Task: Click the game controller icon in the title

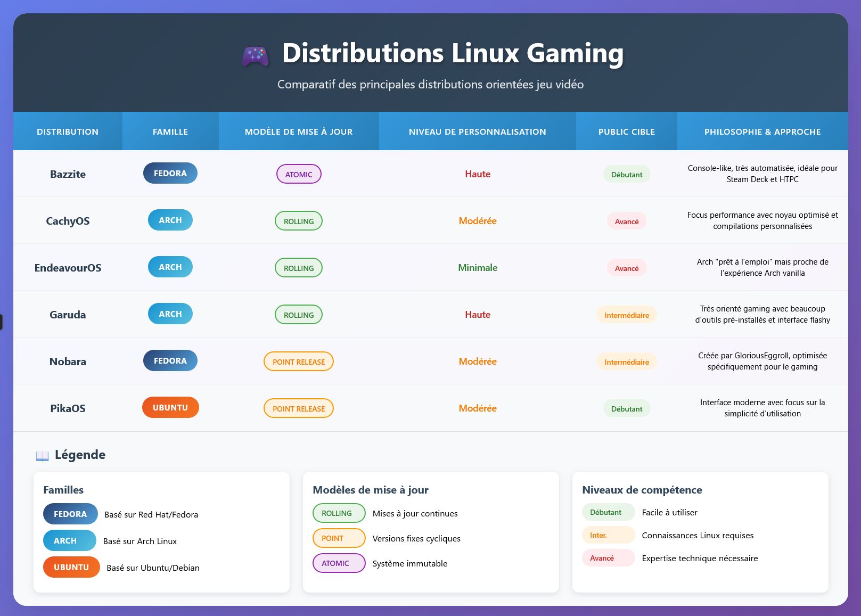Action: (255, 55)
